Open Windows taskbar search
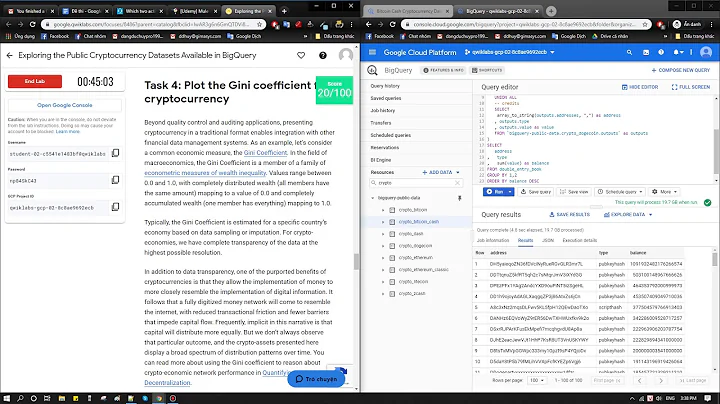 click(x=20, y=398)
